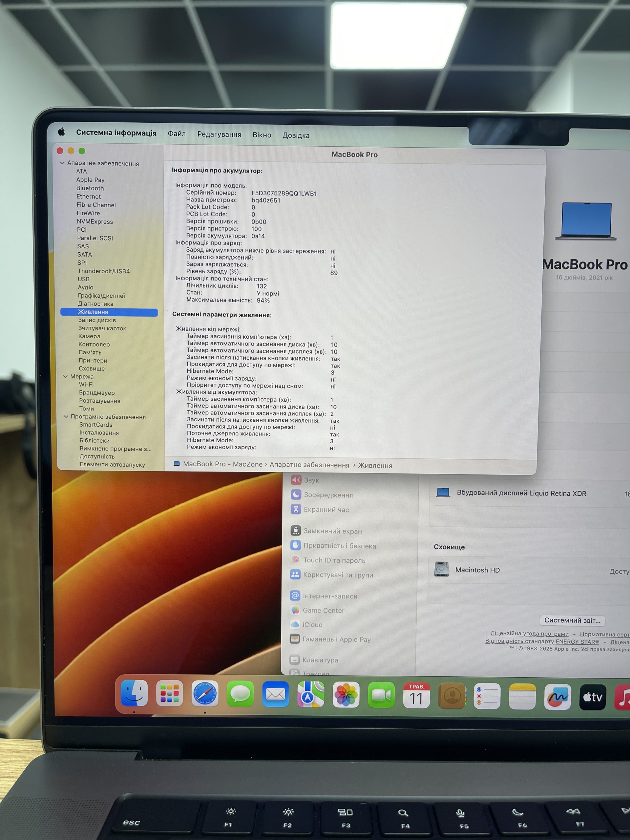
Task: Collapse Програмне забезпечення section
Action: [66, 417]
